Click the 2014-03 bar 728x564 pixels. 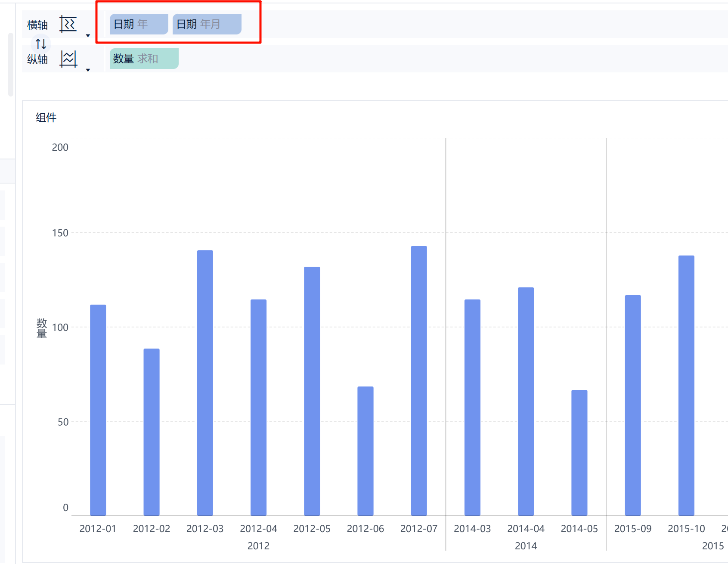click(472, 408)
